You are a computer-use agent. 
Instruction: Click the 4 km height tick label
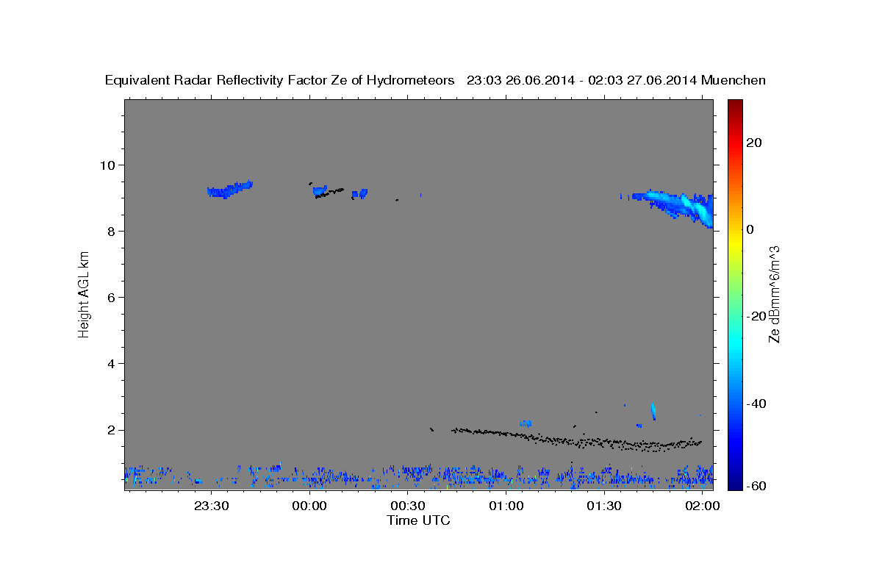coord(112,364)
